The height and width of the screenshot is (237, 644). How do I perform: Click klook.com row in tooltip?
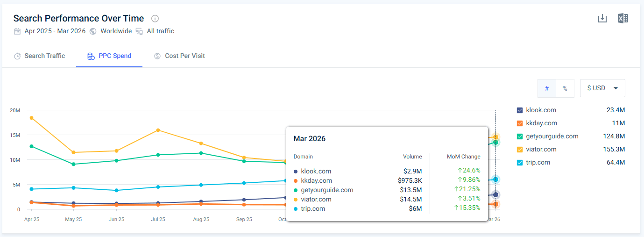pos(387,171)
